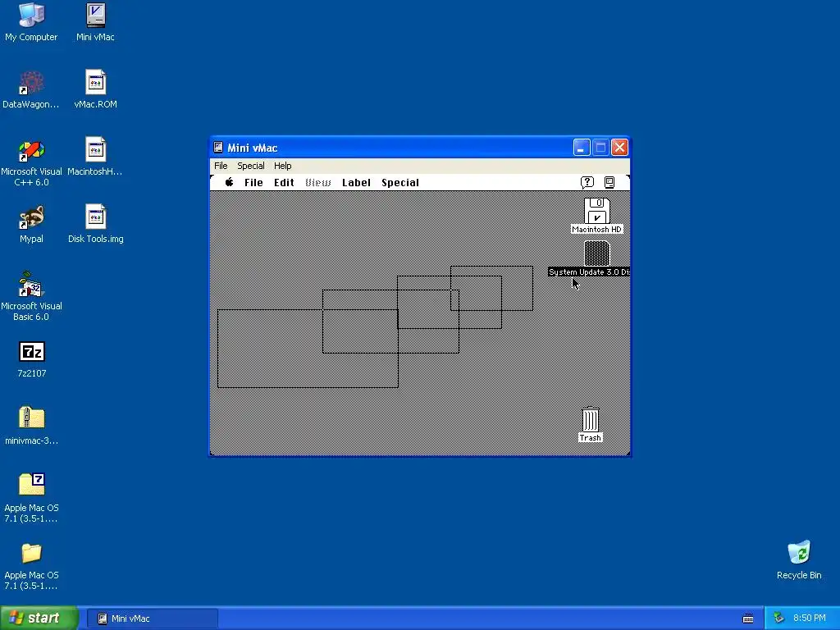Open the Balloon Help question mark menu

pyautogui.click(x=587, y=182)
